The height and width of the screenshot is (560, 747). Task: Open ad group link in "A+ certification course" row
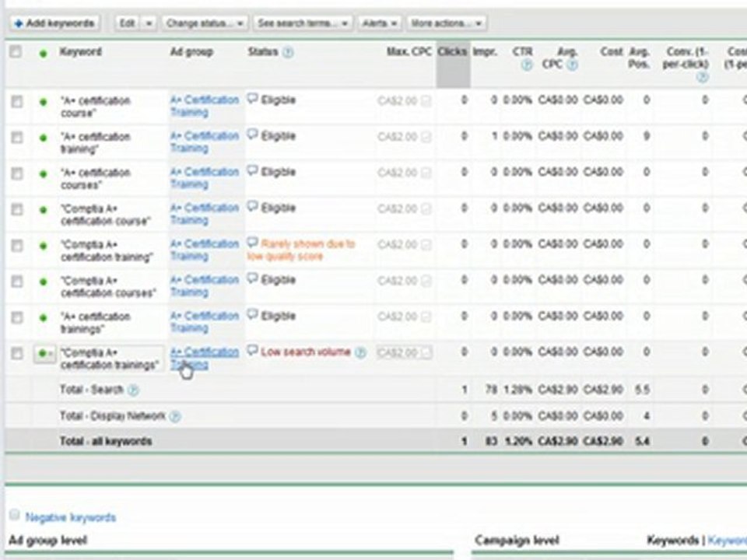coord(205,107)
